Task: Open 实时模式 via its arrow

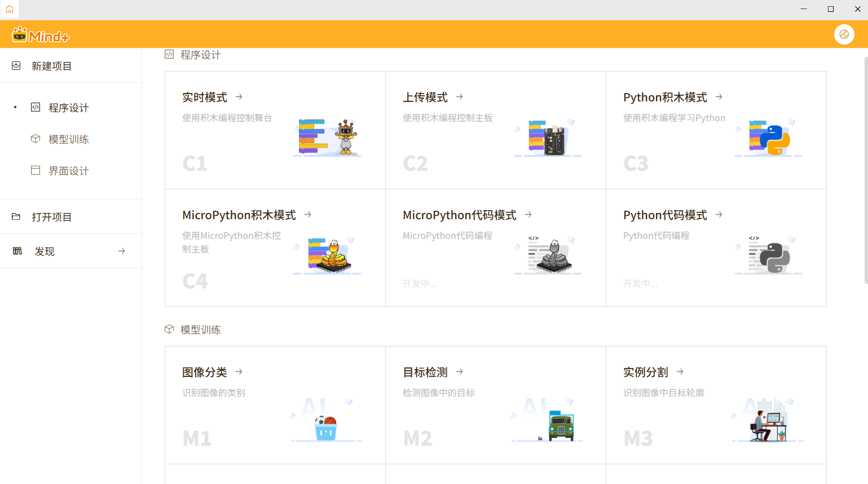Action: click(x=239, y=96)
